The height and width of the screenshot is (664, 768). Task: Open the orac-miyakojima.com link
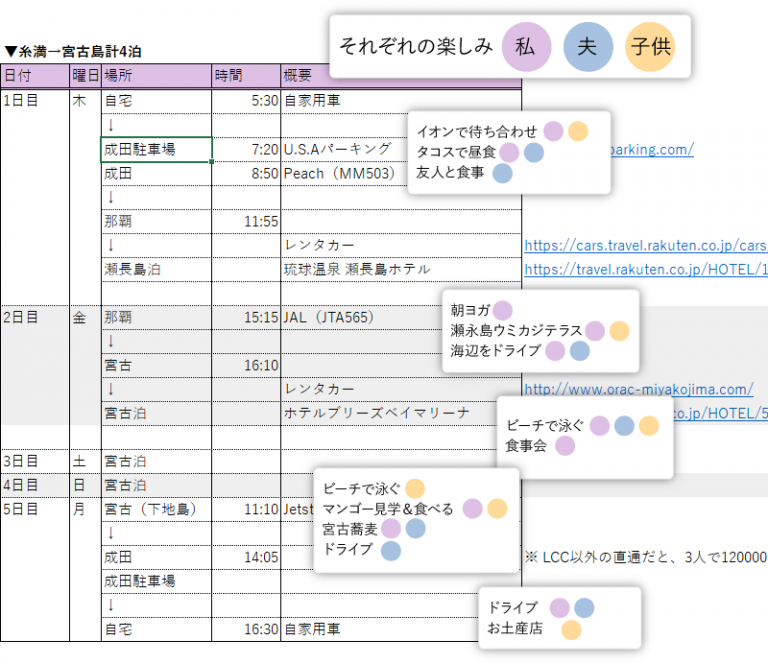click(x=638, y=389)
